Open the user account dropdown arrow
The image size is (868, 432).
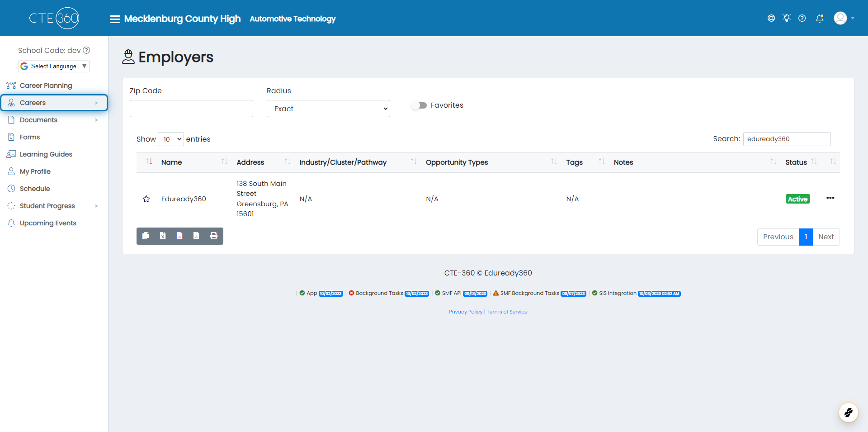click(x=853, y=19)
